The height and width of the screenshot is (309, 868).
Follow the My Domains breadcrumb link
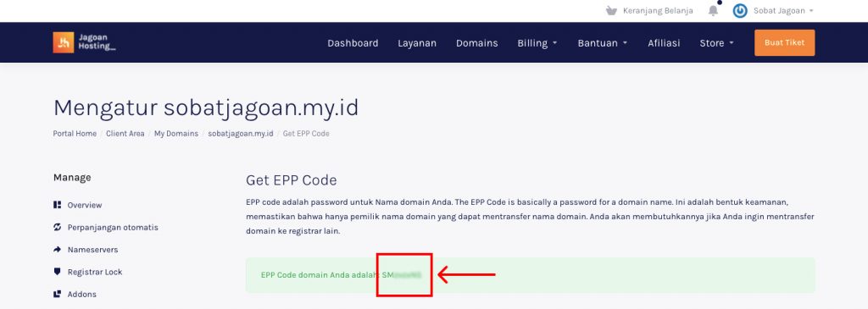point(176,134)
